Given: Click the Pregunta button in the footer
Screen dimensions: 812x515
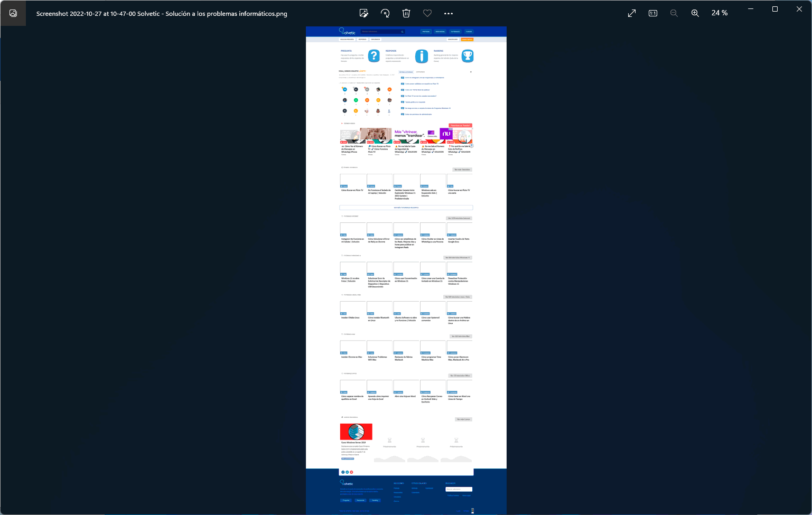Looking at the screenshot, I should coord(347,500).
